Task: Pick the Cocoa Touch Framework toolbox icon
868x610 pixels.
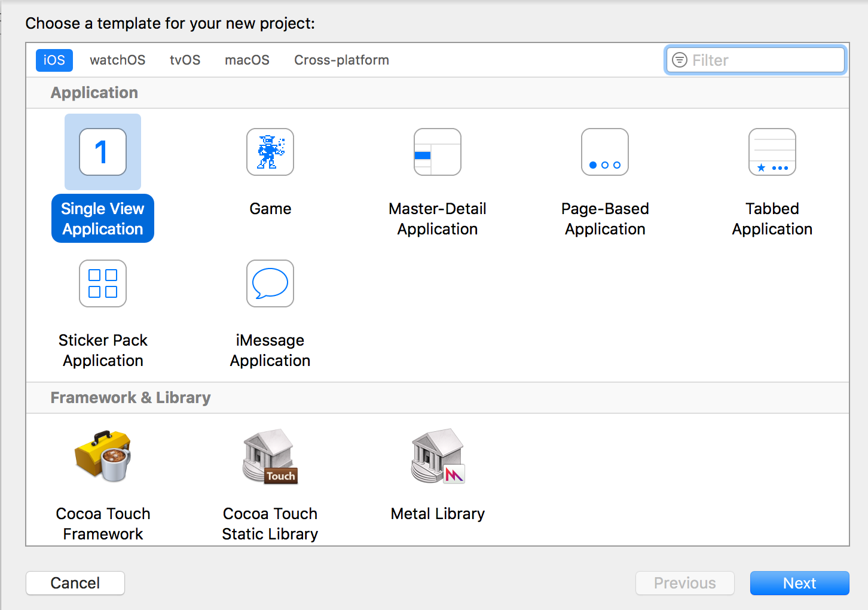Action: coord(103,456)
